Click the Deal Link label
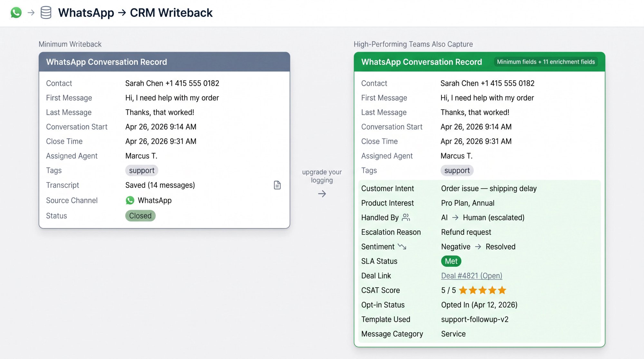The image size is (644, 359). [376, 276]
